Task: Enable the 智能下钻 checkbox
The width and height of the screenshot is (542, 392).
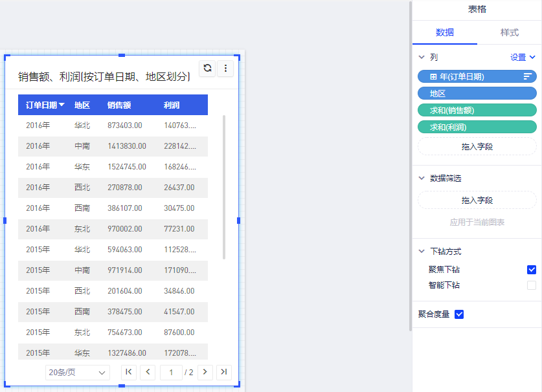Action: [x=532, y=285]
